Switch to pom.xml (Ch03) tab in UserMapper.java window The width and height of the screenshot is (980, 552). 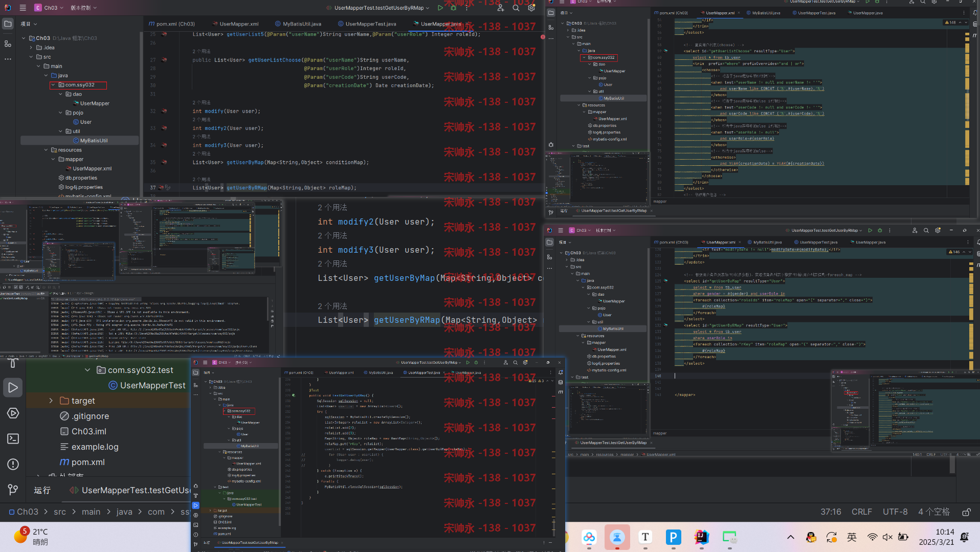[x=172, y=24]
